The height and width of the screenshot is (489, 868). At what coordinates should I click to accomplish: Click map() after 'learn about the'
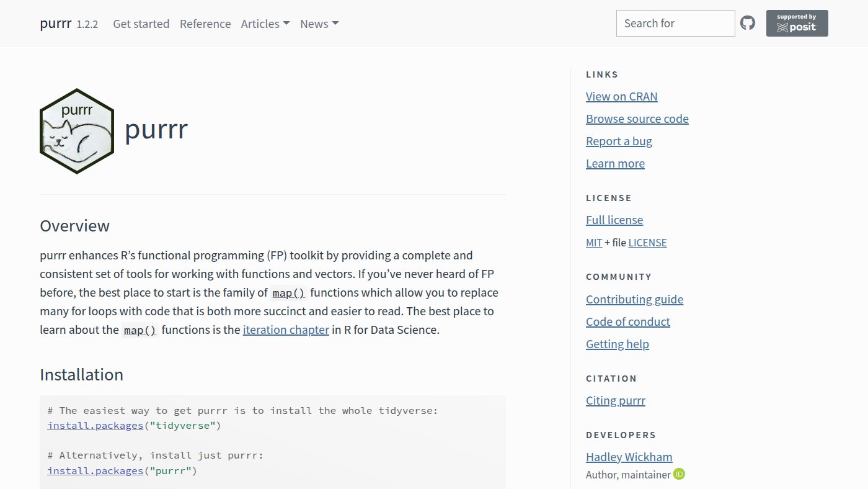pyautogui.click(x=140, y=330)
